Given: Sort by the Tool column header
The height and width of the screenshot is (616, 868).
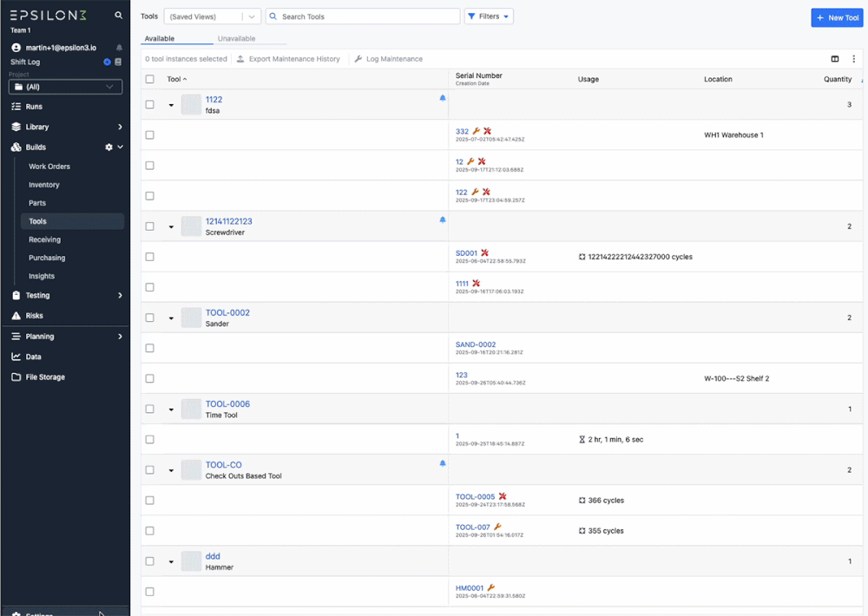Looking at the screenshot, I should tap(176, 79).
